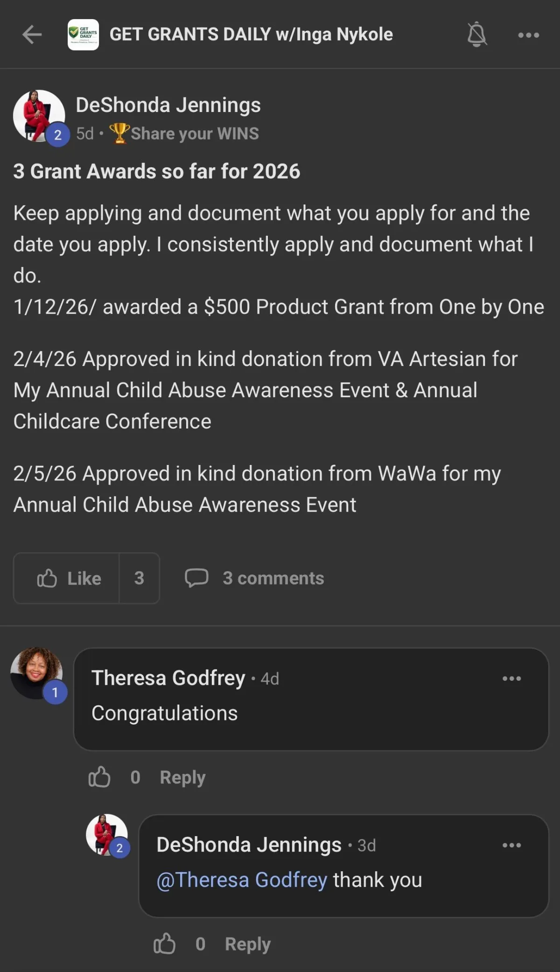The image size is (560, 972).
Task: View the post's 3 likes count
Action: 139,578
